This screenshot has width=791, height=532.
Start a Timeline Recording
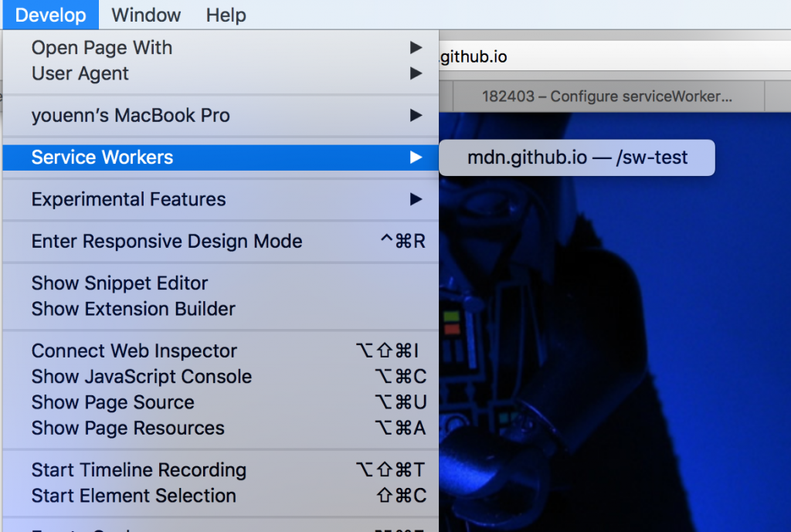pos(138,469)
